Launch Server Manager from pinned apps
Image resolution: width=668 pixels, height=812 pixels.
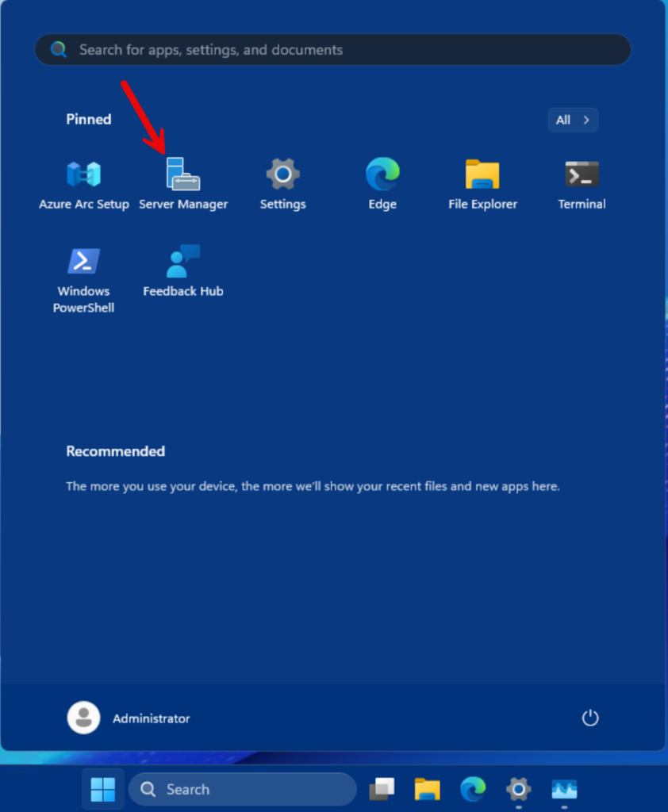click(183, 184)
